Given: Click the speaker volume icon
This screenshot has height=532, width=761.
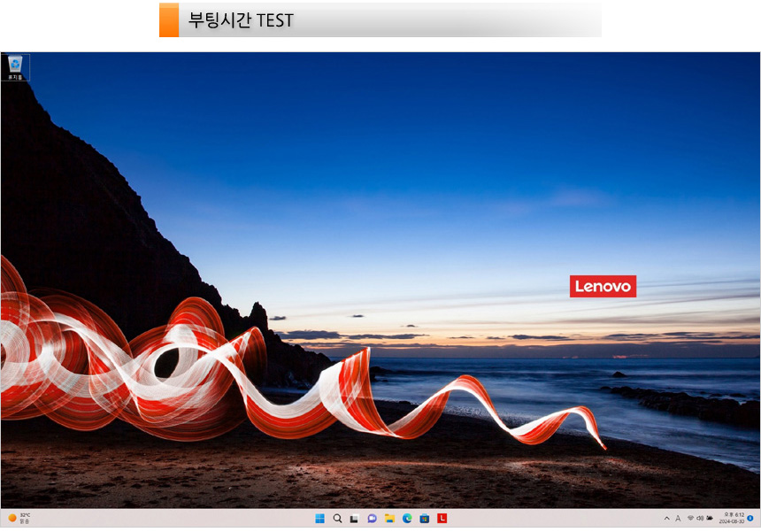Looking at the screenshot, I should point(700,518).
